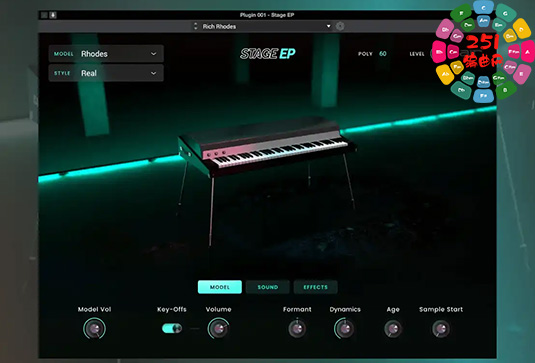Viewport: 535px width, 363px height.
Task: Click the Dynamics knob
Action: (345, 329)
